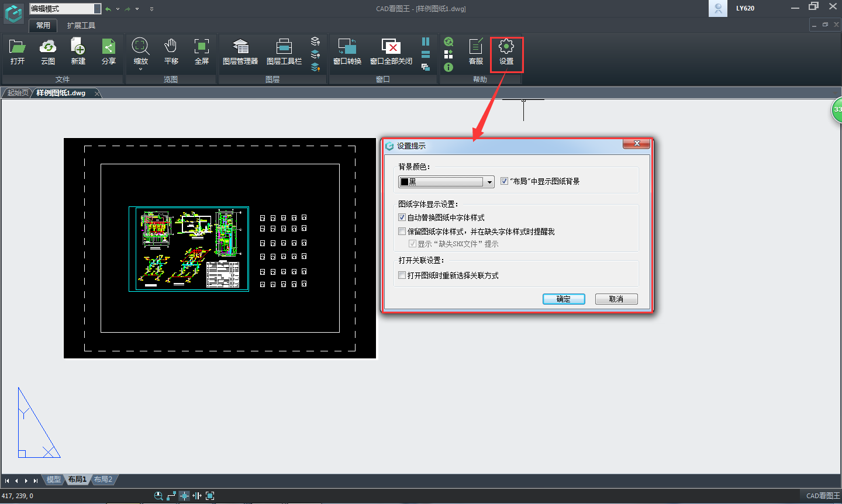Activate 全屏 (Fullscreen) view

click(x=201, y=51)
